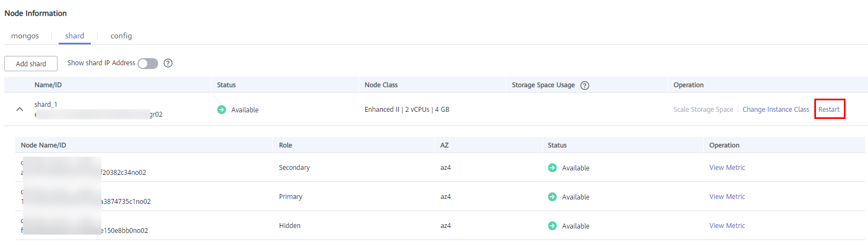Switch to the mongos tab

pyautogui.click(x=25, y=36)
